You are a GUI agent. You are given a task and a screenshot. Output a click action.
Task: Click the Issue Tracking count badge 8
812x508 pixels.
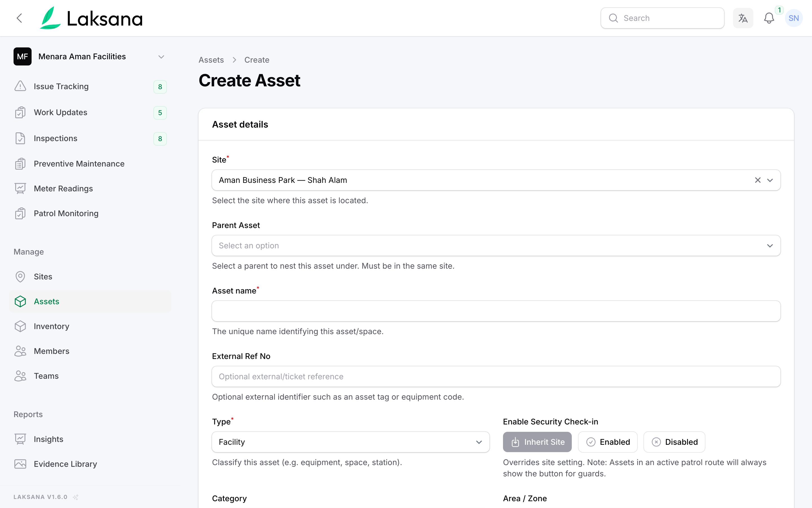pos(160,87)
